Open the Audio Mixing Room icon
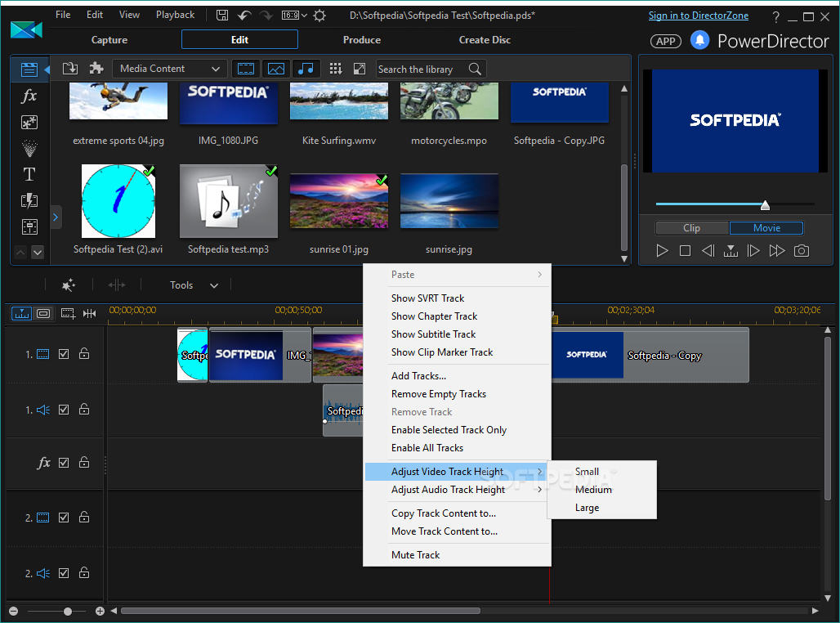 [29, 226]
